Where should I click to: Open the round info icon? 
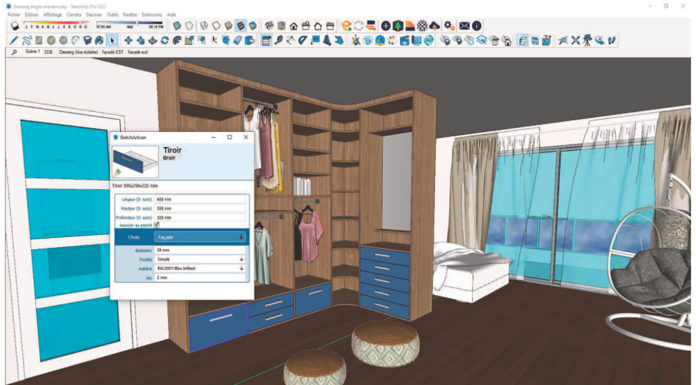[476, 26]
